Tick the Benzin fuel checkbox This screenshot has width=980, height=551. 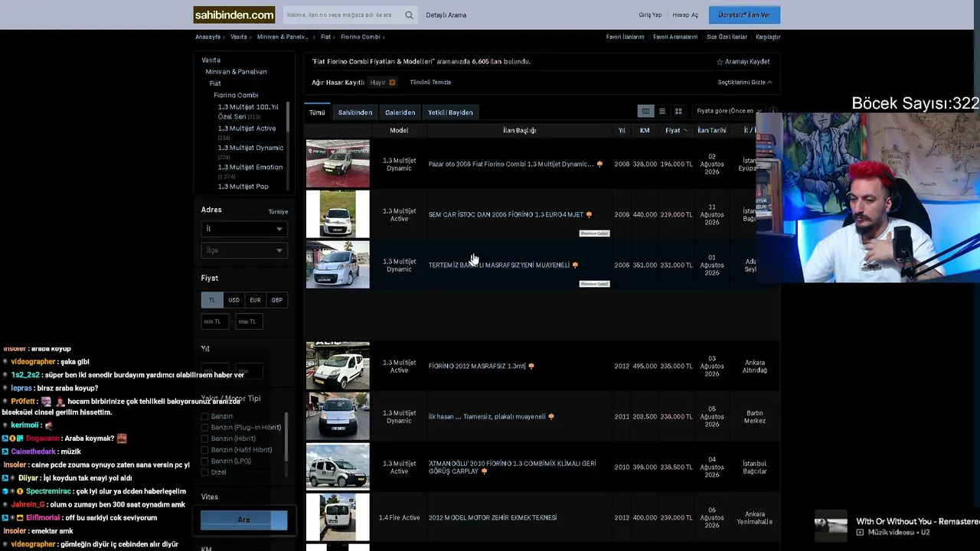pyautogui.click(x=204, y=416)
